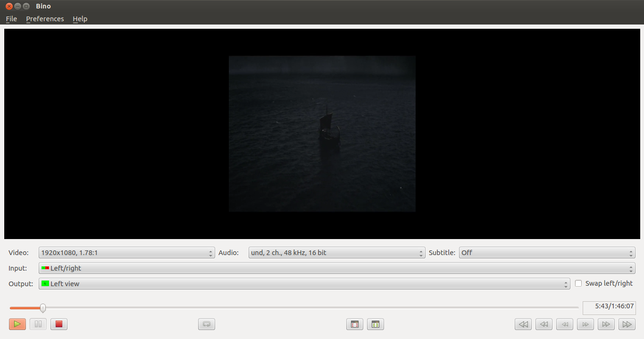Open the File menu
This screenshot has height=339, width=644.
pyautogui.click(x=11, y=19)
